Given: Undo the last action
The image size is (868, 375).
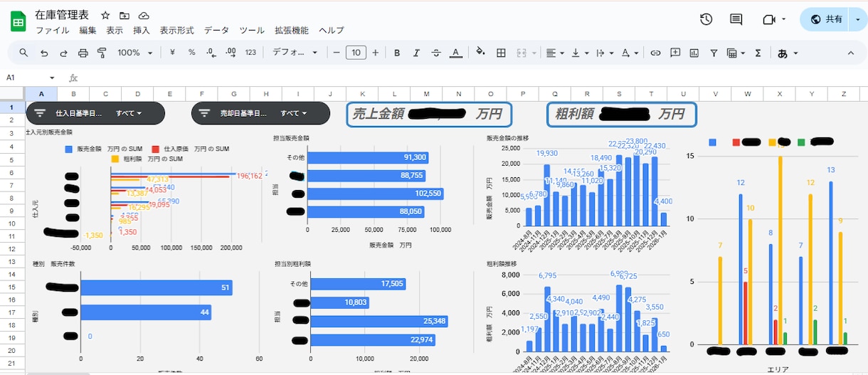Looking at the screenshot, I should click(44, 53).
